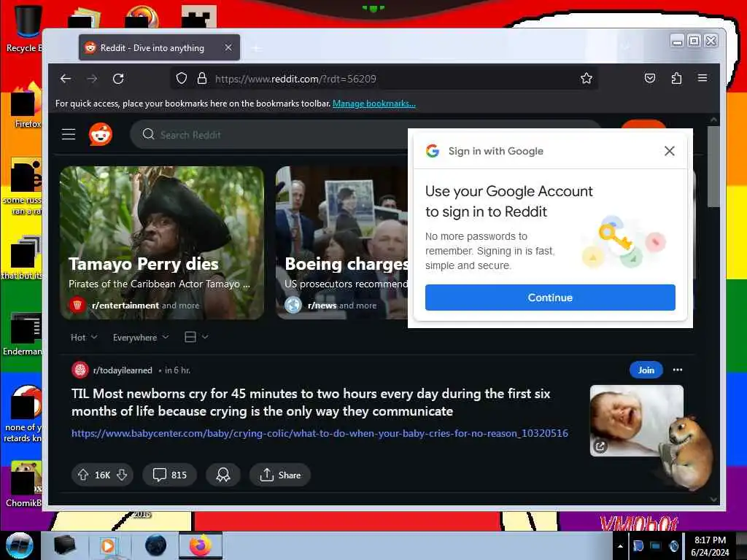Click Continue to sign in with Google

(x=550, y=297)
